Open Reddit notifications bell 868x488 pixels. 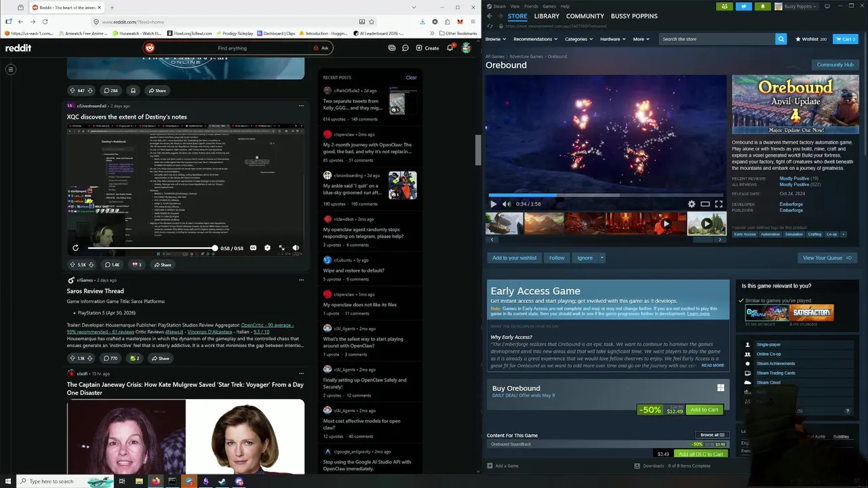click(450, 48)
